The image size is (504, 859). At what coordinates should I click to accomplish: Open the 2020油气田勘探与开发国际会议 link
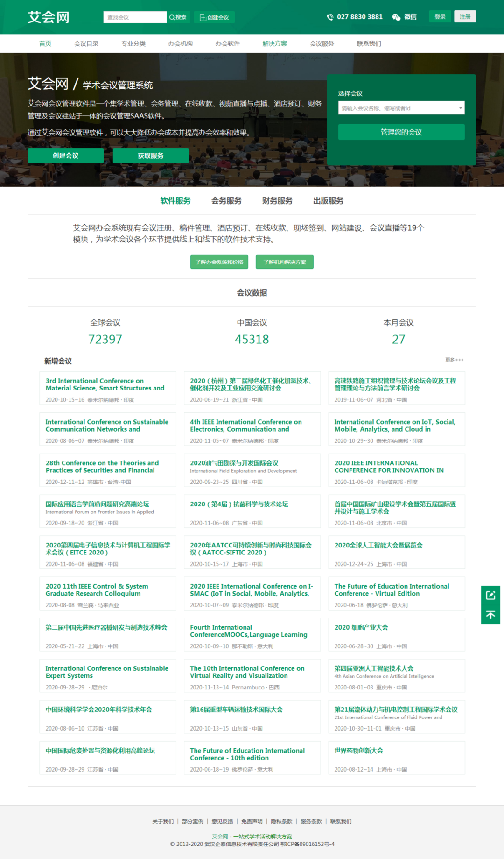pos(234,463)
